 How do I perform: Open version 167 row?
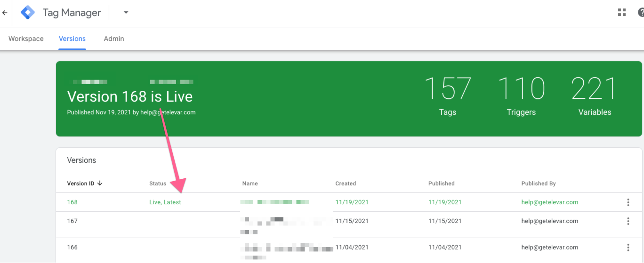[x=349, y=224]
